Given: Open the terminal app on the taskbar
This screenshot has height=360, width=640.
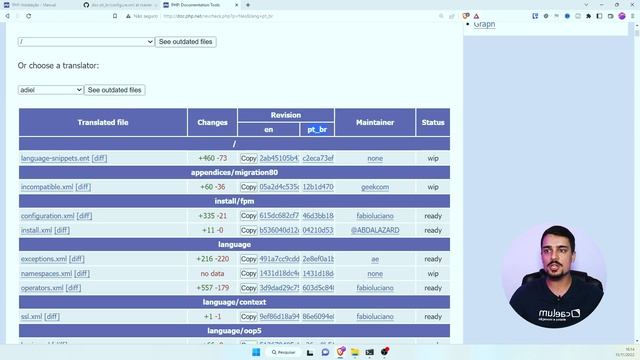Looking at the screenshot, I should pyautogui.click(x=370, y=352).
